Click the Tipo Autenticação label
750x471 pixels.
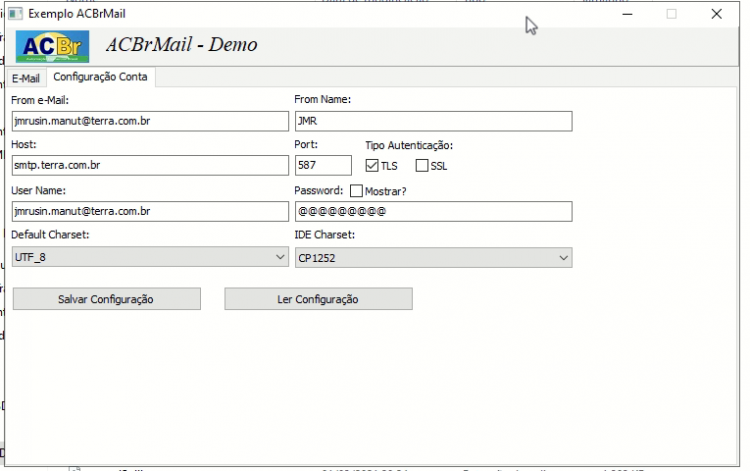pyautogui.click(x=409, y=145)
